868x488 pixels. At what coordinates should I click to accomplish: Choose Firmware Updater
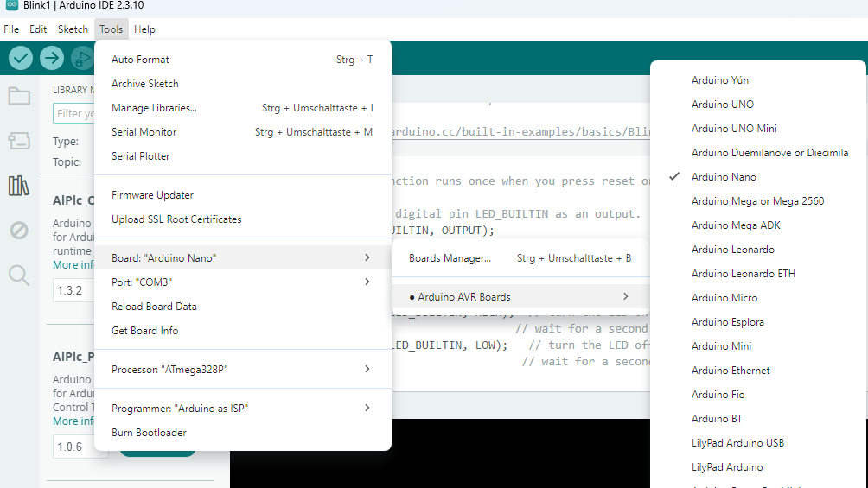242,195
